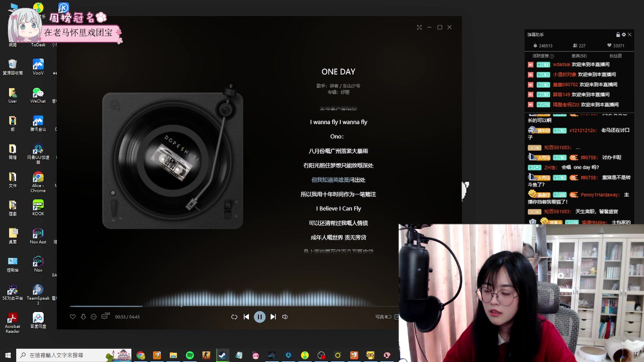Open Counter-Strike icon in taskbar

(206, 355)
